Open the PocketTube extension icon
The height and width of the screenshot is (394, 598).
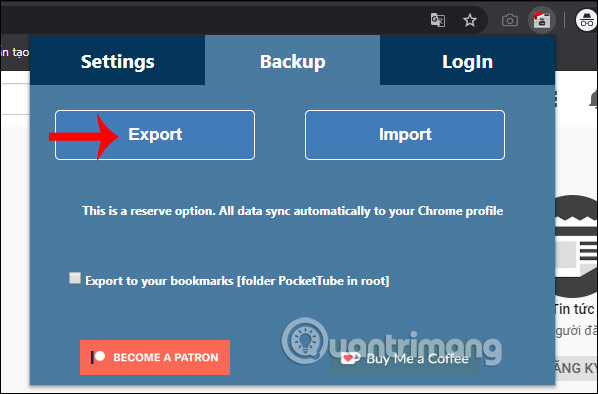click(542, 20)
